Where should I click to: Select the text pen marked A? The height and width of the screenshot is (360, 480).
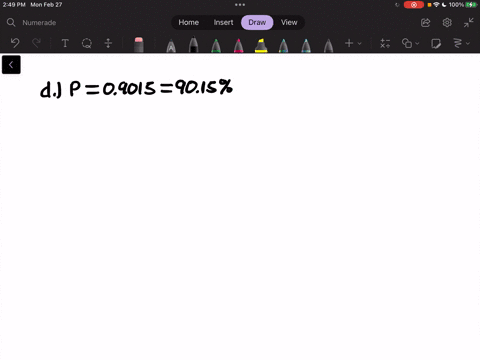[171, 46]
